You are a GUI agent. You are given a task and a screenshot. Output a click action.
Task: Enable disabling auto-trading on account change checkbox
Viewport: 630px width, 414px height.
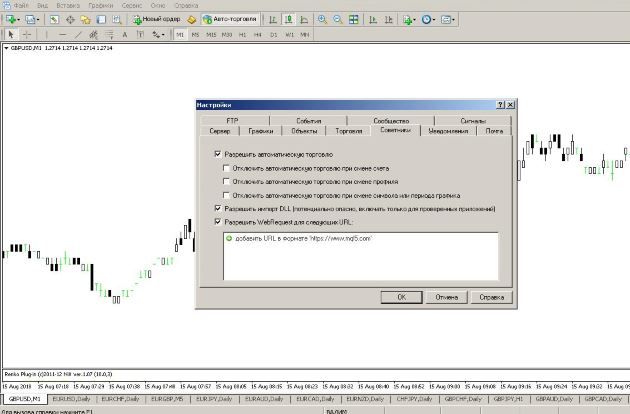pos(227,169)
